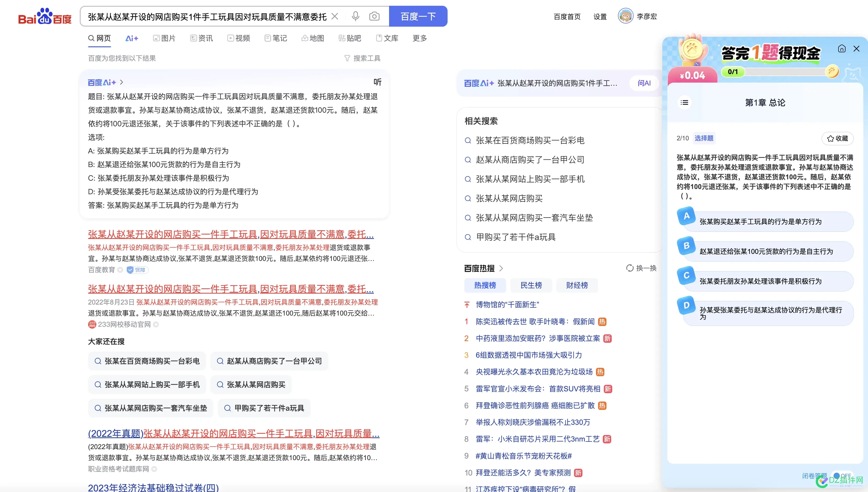
Task: Open 搜索工具 filter options
Action: tap(362, 58)
